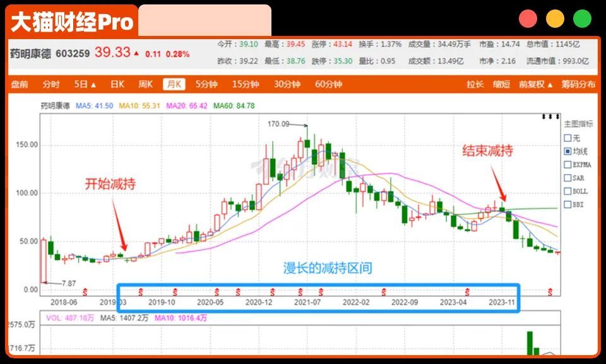Click the red window dot
The image size is (606, 364).
528,19
